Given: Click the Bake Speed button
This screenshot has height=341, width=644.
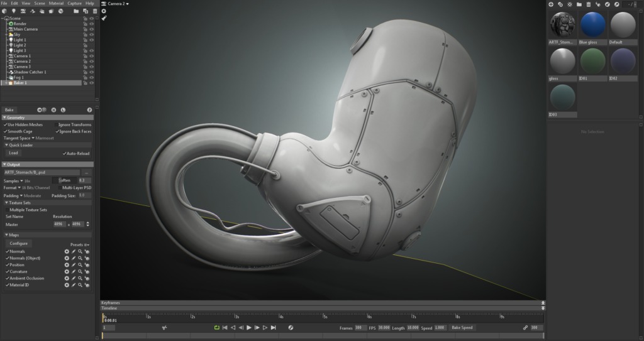Looking at the screenshot, I should click(x=462, y=327).
